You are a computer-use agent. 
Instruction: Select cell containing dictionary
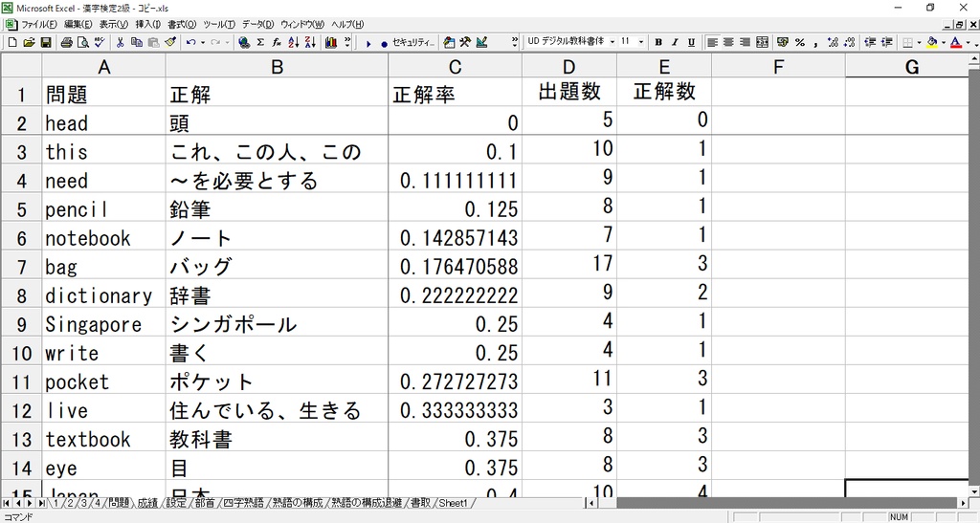[x=103, y=295]
